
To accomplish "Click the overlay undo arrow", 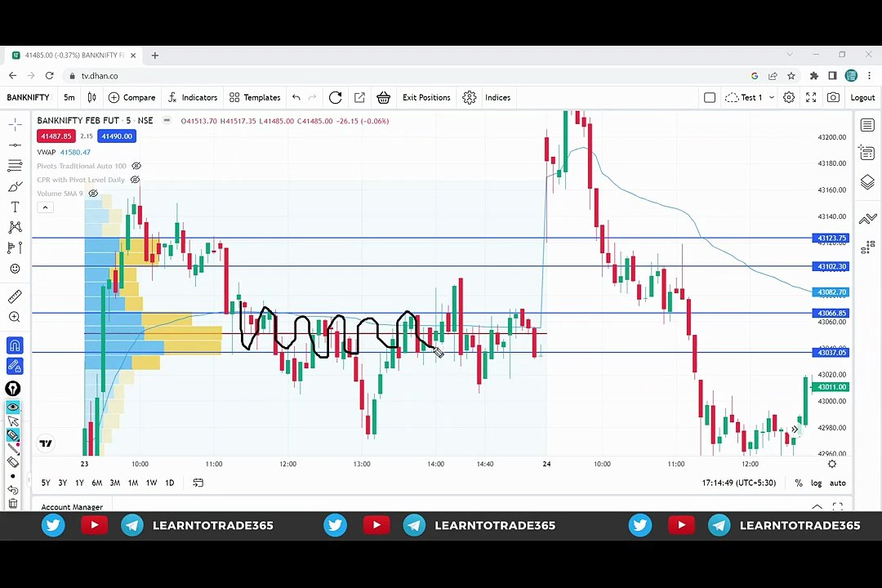I will point(13,489).
